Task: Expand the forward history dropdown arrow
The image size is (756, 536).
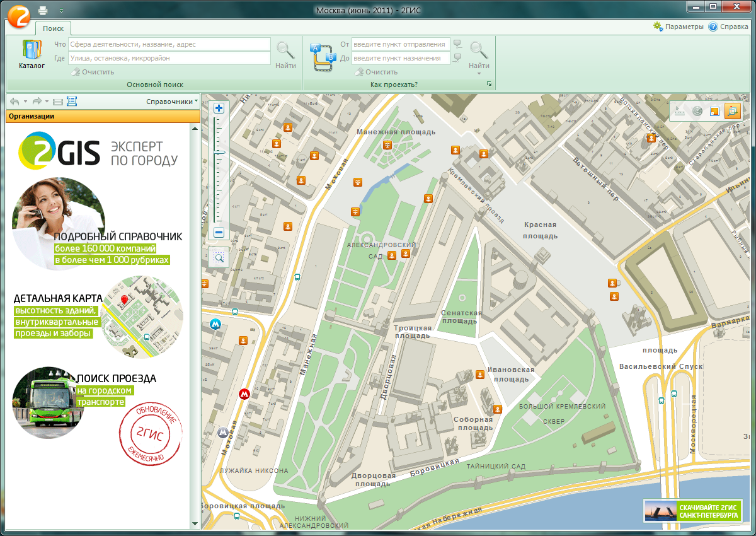Action: point(47,102)
